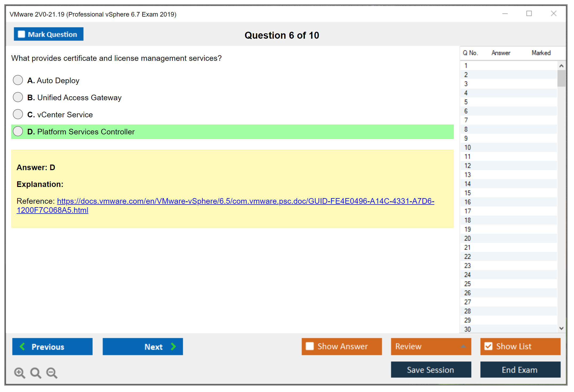
Task: Select answer A. Auto Deploy
Action: pos(18,80)
